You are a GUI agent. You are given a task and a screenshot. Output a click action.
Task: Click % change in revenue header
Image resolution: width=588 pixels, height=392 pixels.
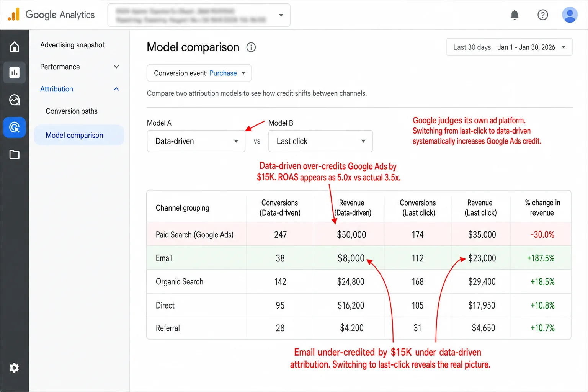(x=542, y=208)
